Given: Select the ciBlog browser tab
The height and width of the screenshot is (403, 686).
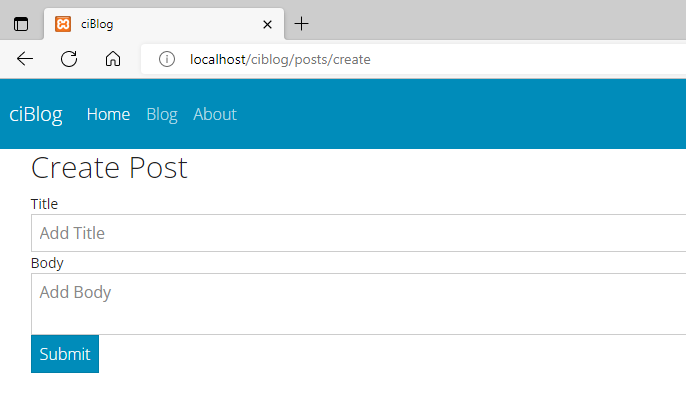Looking at the screenshot, I should click(x=164, y=24).
